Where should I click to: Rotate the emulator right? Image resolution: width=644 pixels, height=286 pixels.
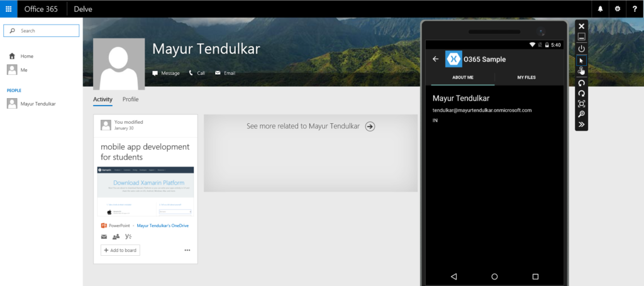[582, 93]
